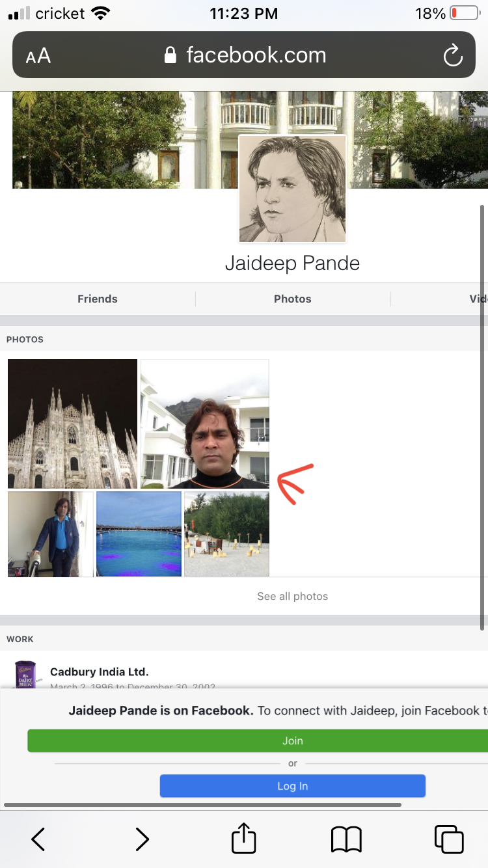Viewport: 488px width, 868px height.
Task: Open the Photos tab
Action: (293, 299)
